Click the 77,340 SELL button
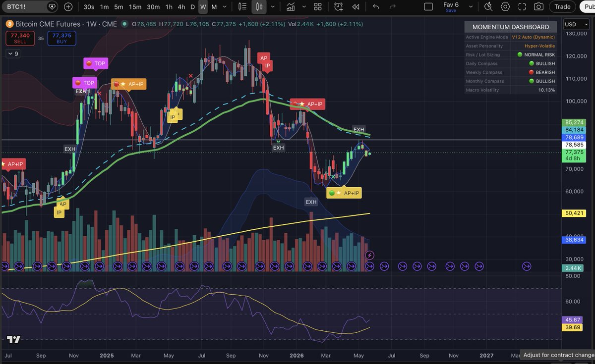The height and width of the screenshot is (364, 595). pos(20,38)
